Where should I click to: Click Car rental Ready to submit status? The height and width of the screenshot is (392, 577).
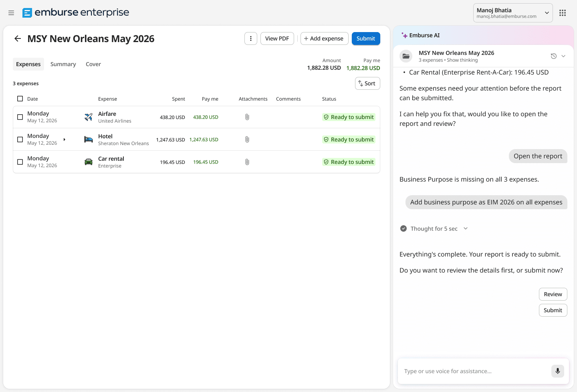click(349, 162)
